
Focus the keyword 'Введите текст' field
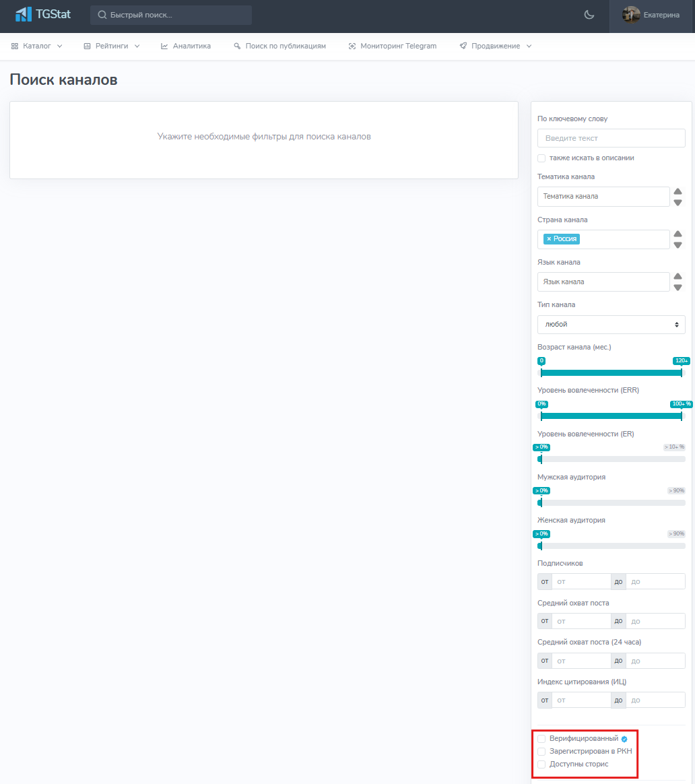(611, 138)
